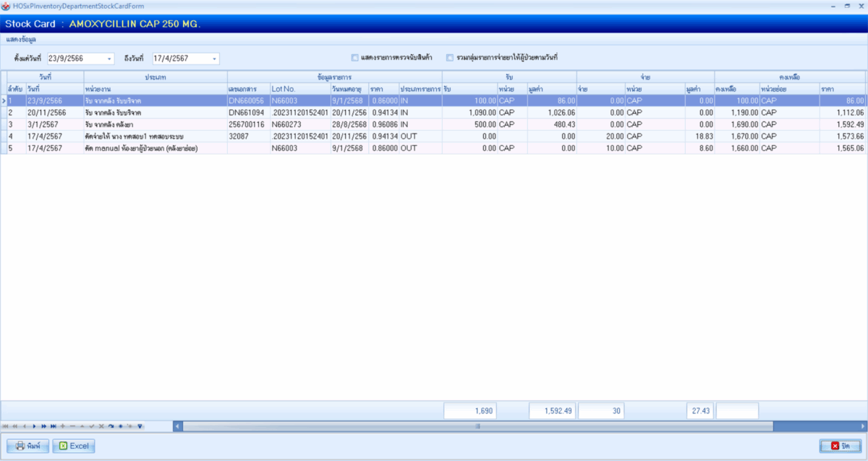Click the navigator add record plus icon
This screenshot has width=868, height=461.
point(63,426)
